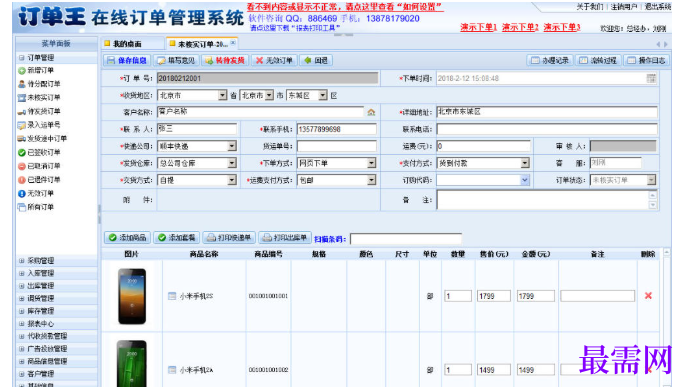Click the detail icon beside 小米手机2A
Screen dimensions: 691x391
(x=172, y=370)
